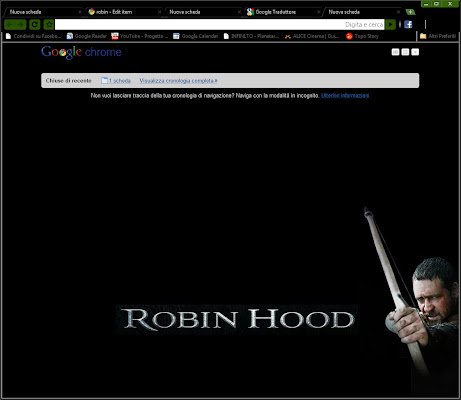Click the 'ALICE Cinema' bookmark favicon

pyautogui.click(x=288, y=36)
